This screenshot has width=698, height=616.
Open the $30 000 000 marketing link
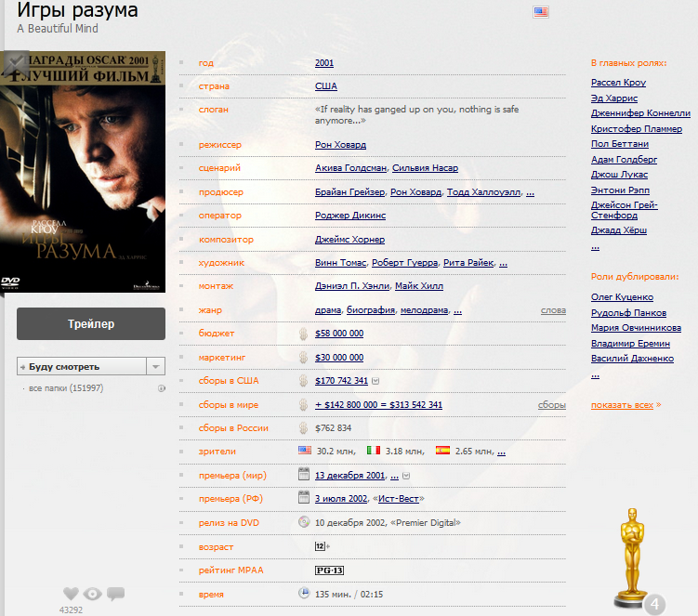click(x=339, y=358)
